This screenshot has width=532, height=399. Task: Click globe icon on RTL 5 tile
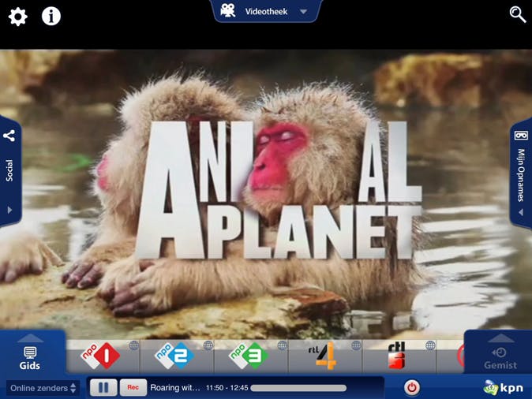pos(430,345)
